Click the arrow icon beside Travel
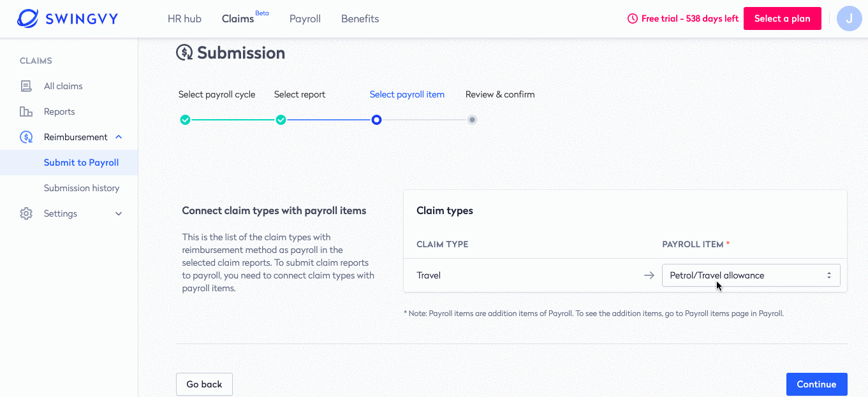Screen dimensions: 868x397 click(x=649, y=275)
